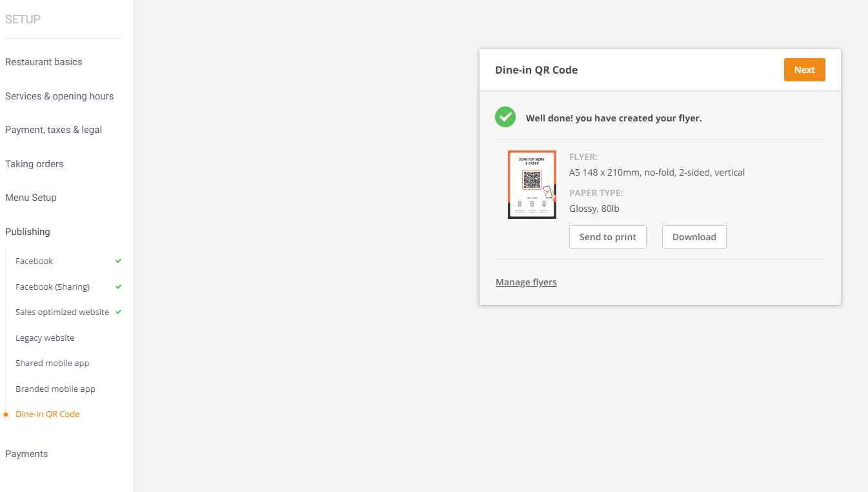Click the SETUP heading icon area

[23, 19]
